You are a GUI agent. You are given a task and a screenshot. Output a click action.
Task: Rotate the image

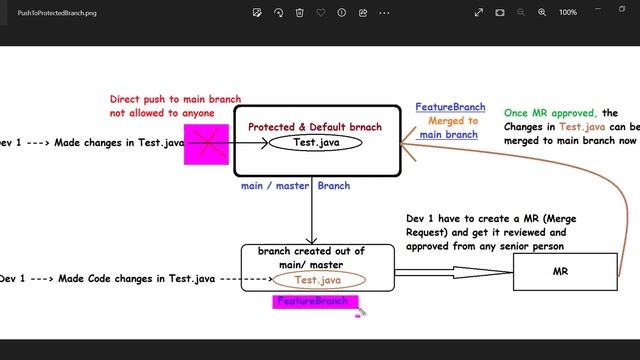coord(279,13)
